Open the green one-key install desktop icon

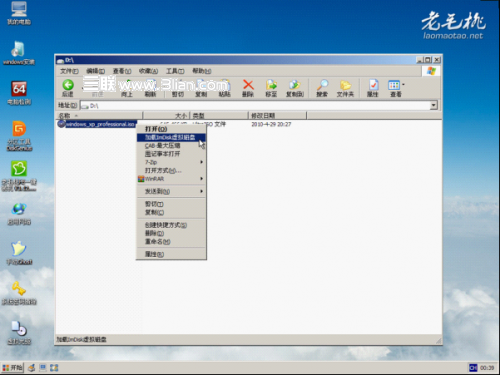[19, 176]
